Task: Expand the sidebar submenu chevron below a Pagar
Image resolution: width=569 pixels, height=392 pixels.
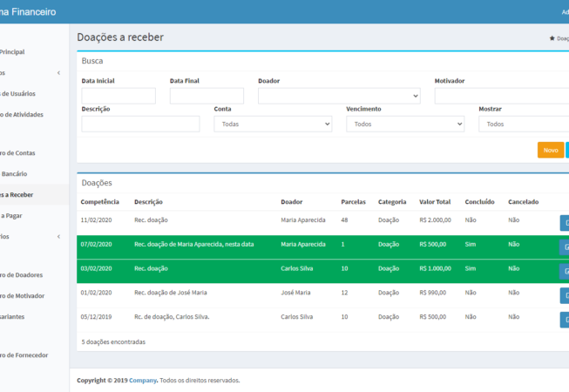Action: 58,237
